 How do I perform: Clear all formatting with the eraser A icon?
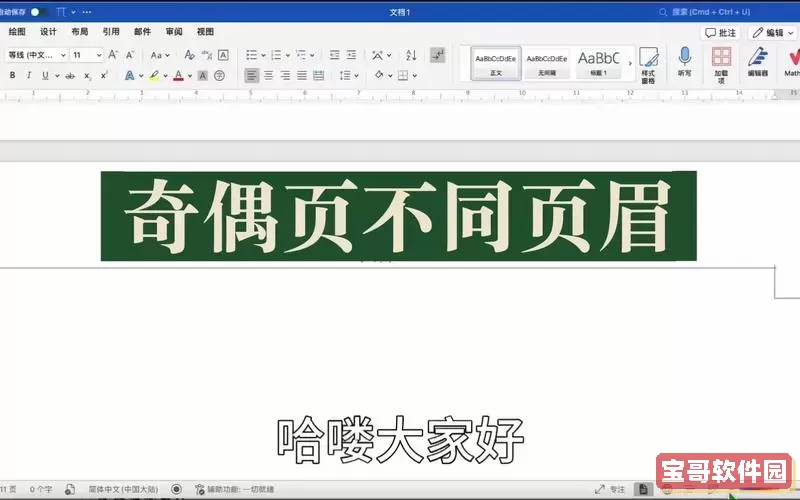click(189, 55)
